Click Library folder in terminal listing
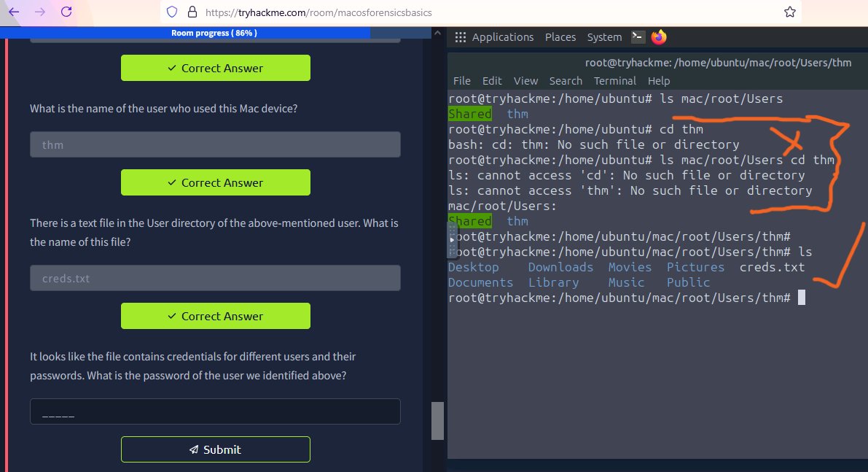Viewport: 868px width, 472px height. (553, 282)
